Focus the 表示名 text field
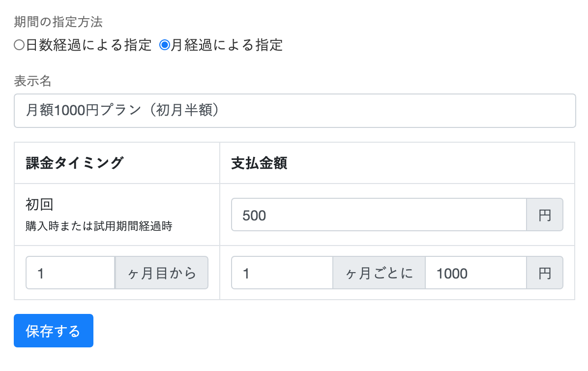 coord(294,111)
